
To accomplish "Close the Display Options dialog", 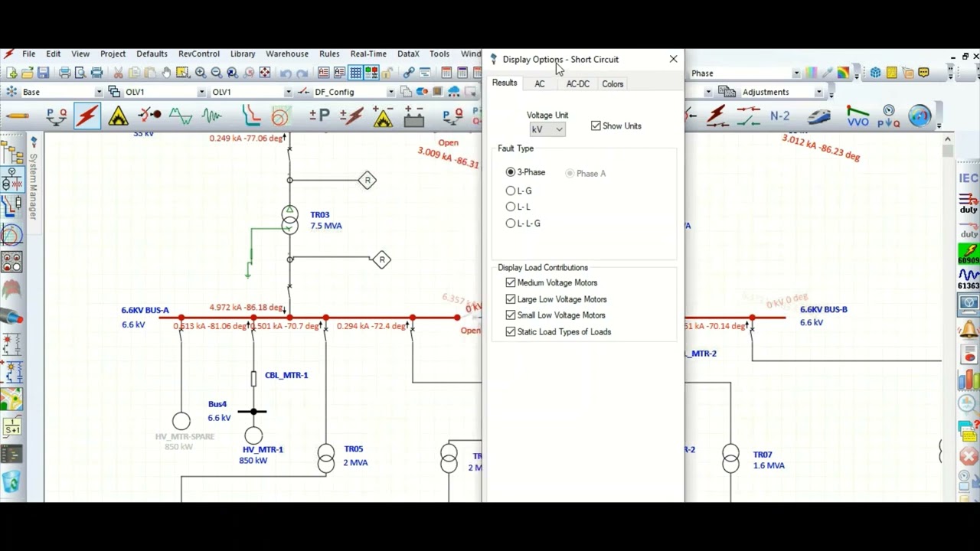I will (x=673, y=59).
